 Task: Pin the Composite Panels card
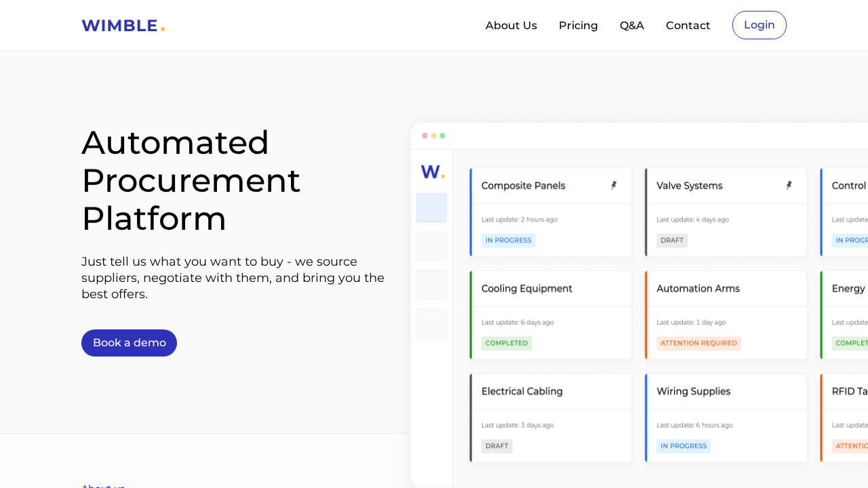pos(614,186)
